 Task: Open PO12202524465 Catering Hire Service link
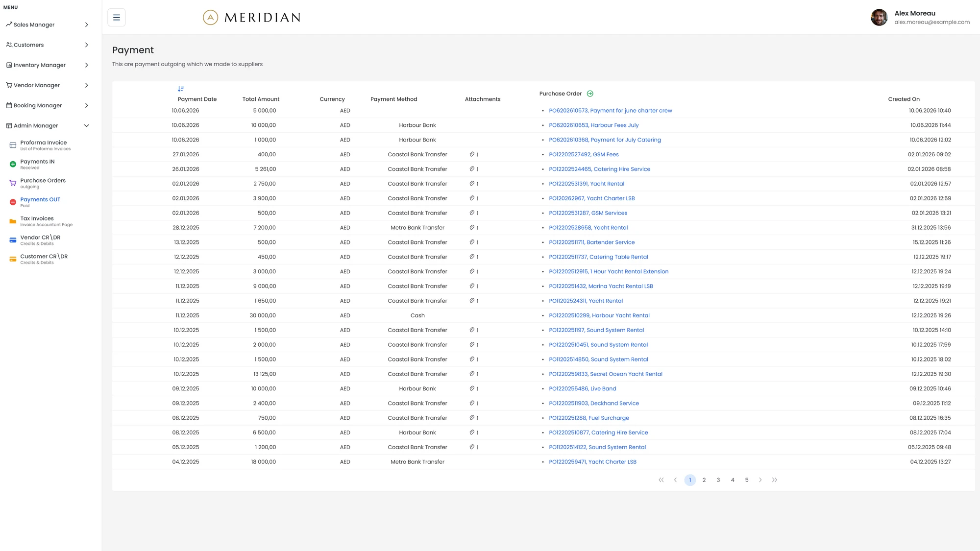click(599, 169)
